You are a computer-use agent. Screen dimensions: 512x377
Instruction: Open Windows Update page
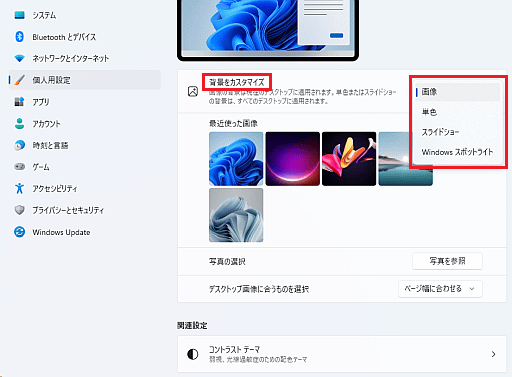[85, 232]
